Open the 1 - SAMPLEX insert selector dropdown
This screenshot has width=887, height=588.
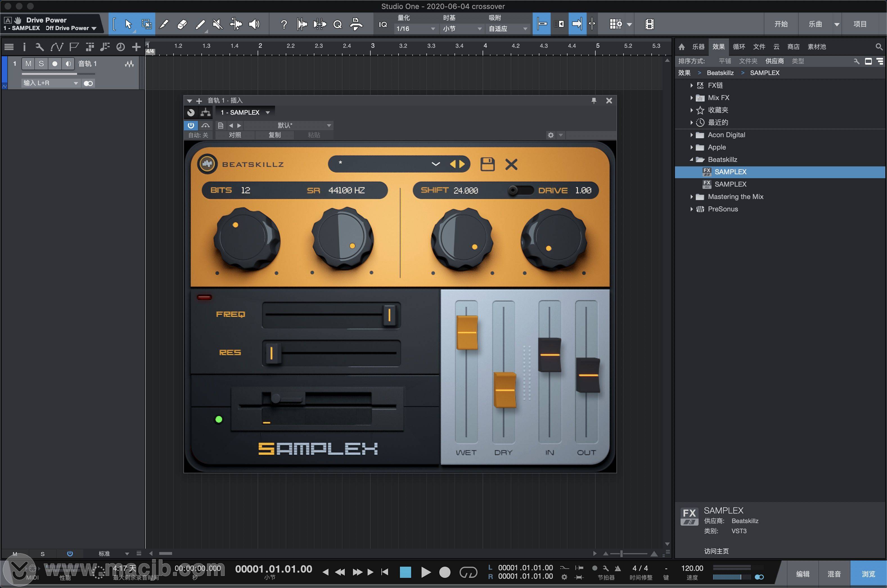pyautogui.click(x=245, y=112)
